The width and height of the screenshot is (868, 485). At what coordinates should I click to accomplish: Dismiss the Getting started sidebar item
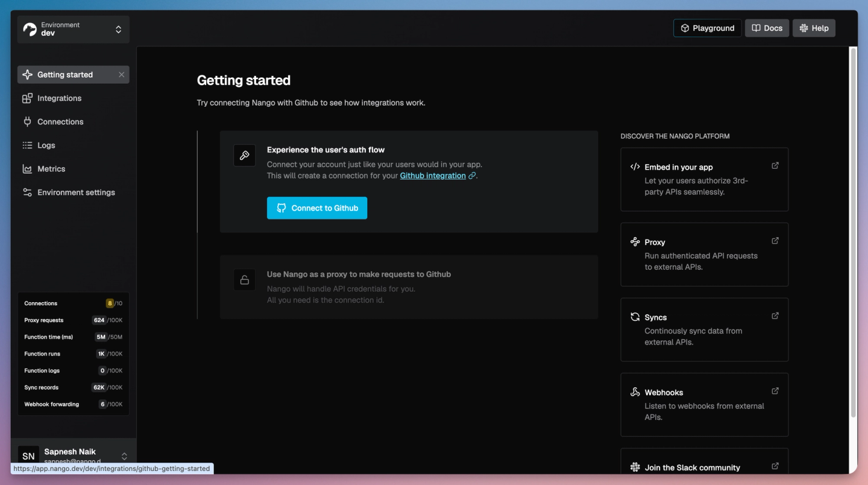pyautogui.click(x=121, y=75)
